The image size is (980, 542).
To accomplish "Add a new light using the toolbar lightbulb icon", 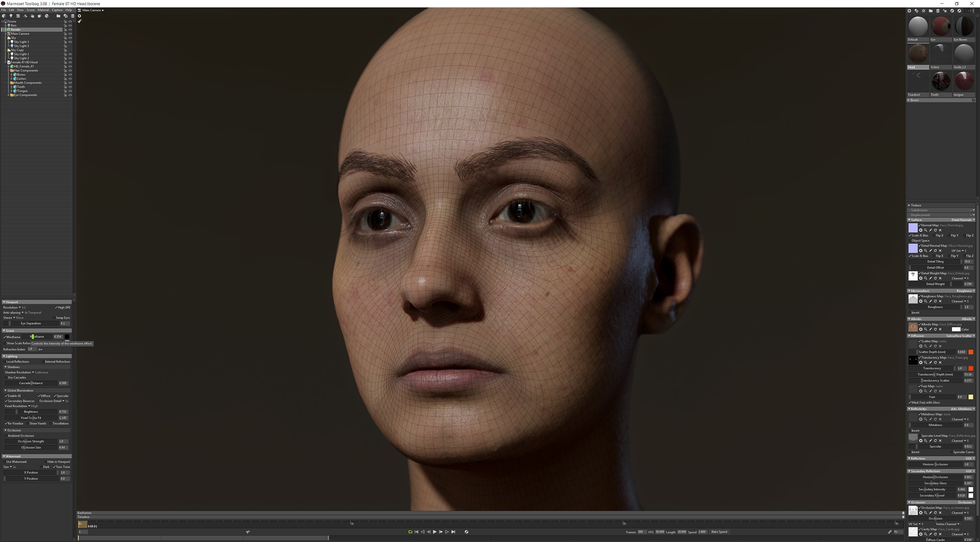I will (11, 16).
